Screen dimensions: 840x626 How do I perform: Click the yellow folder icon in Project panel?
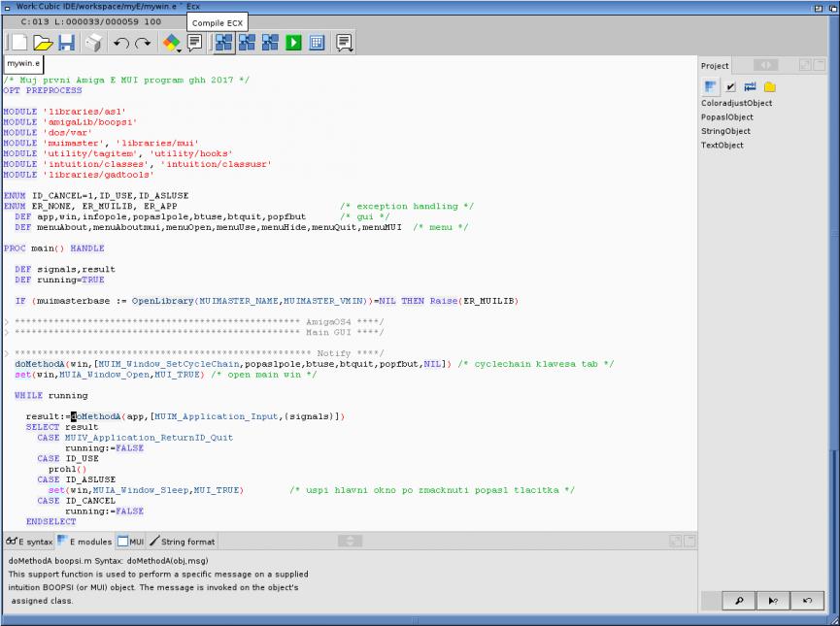(769, 86)
